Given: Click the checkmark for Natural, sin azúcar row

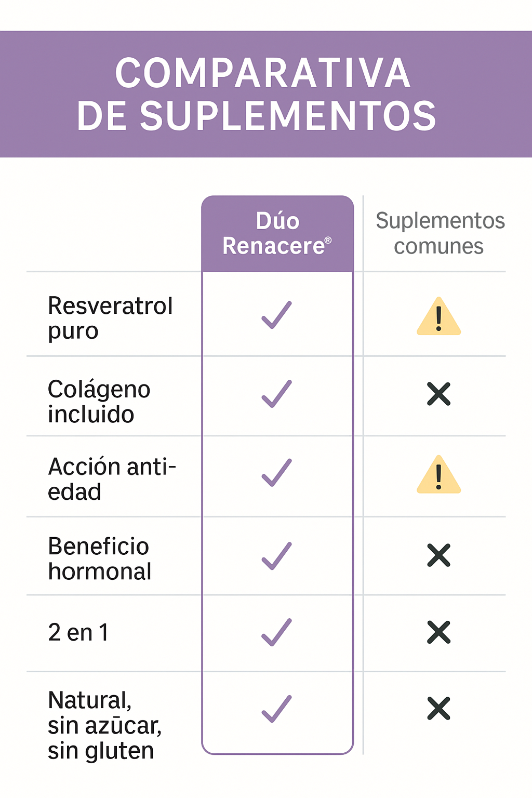Looking at the screenshot, I should [276, 709].
